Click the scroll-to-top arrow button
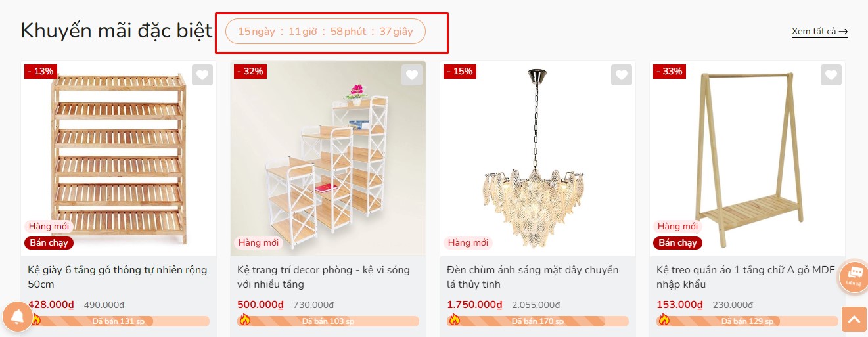The image size is (868, 337). pyautogui.click(x=854, y=319)
